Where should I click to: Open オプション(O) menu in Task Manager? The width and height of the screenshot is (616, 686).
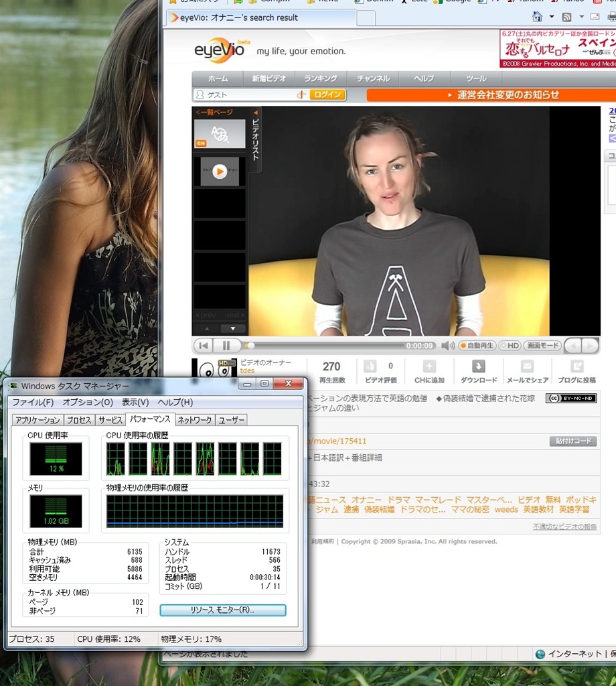click(88, 402)
